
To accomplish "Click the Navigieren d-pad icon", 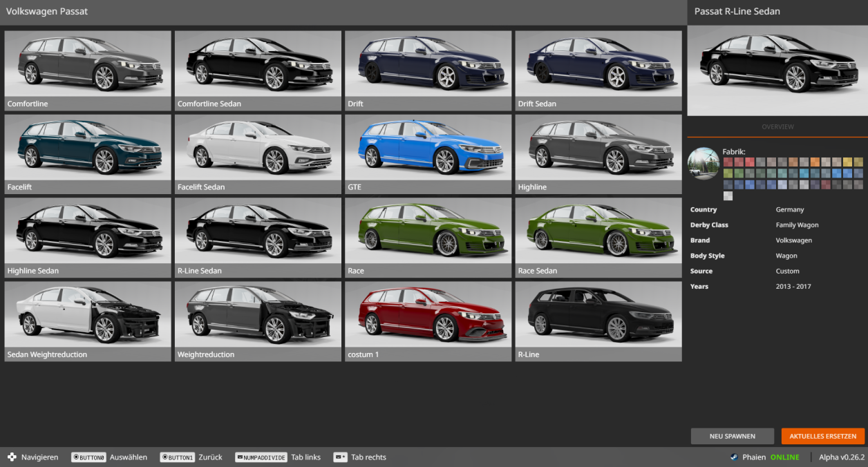I will click(12, 457).
